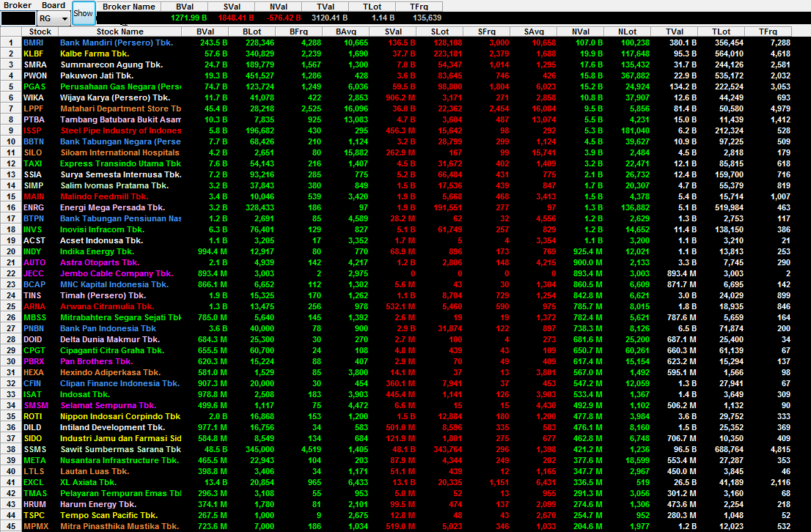Select stock name Timah (Persero) Tbk.
This screenshot has height=532, width=811.
pyautogui.click(x=103, y=295)
